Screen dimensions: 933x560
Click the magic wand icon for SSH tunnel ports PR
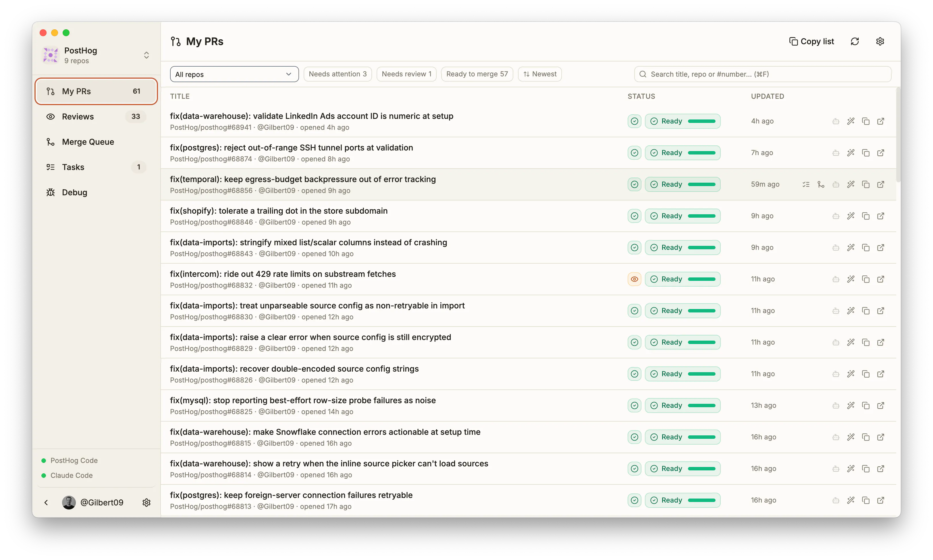tap(851, 153)
